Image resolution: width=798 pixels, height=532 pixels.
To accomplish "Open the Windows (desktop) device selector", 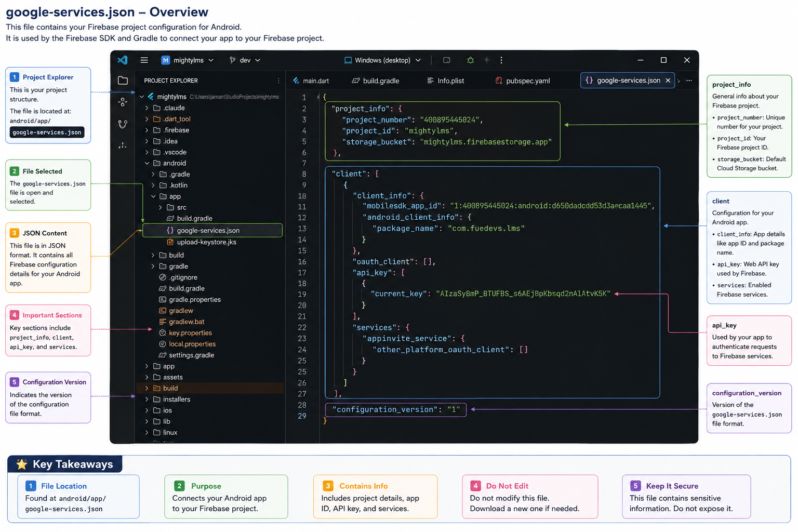I will [x=382, y=60].
